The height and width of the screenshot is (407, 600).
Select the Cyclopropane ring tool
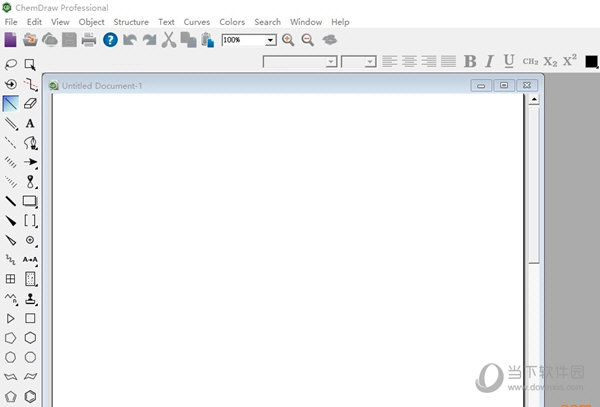(x=11, y=318)
